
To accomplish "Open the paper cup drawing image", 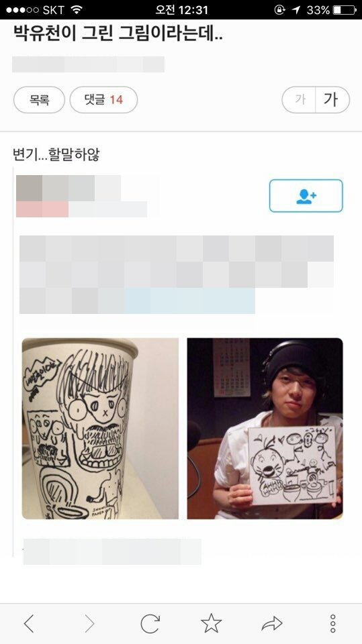I will (100, 429).
